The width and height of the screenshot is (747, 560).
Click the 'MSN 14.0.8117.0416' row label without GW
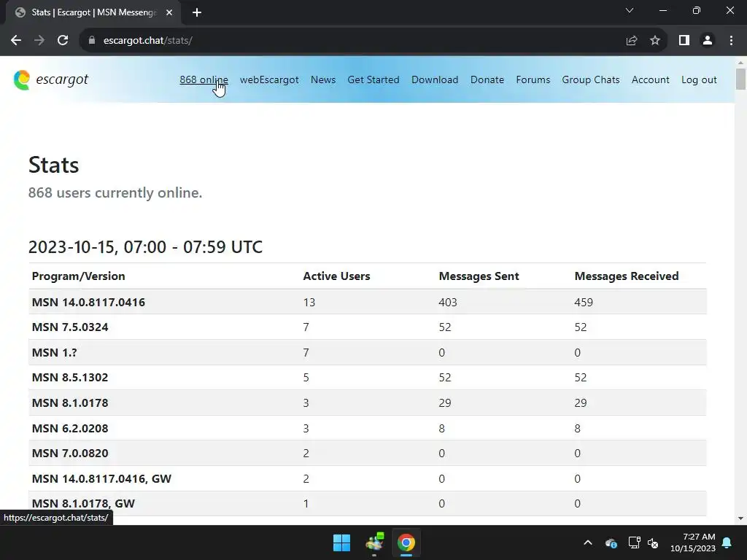click(88, 302)
